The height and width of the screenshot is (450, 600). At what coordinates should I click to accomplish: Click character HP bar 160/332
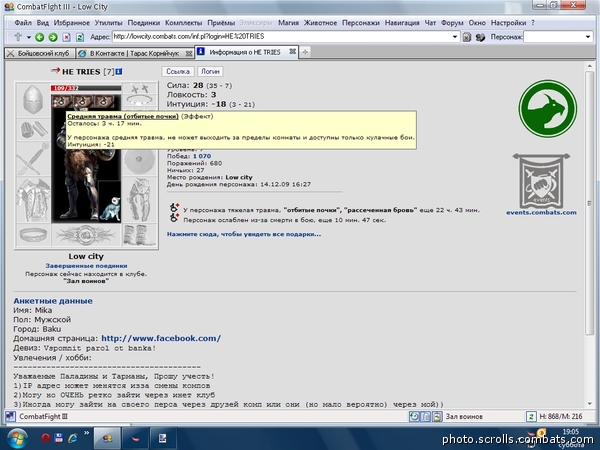86,88
